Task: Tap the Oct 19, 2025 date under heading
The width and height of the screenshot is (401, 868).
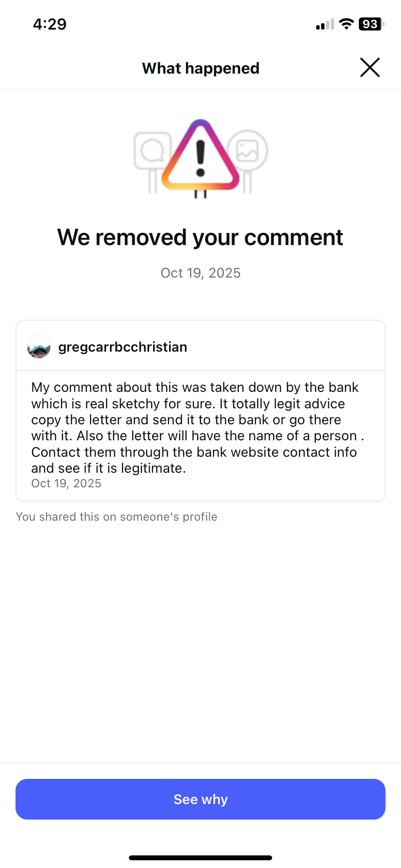Action: pos(200,273)
